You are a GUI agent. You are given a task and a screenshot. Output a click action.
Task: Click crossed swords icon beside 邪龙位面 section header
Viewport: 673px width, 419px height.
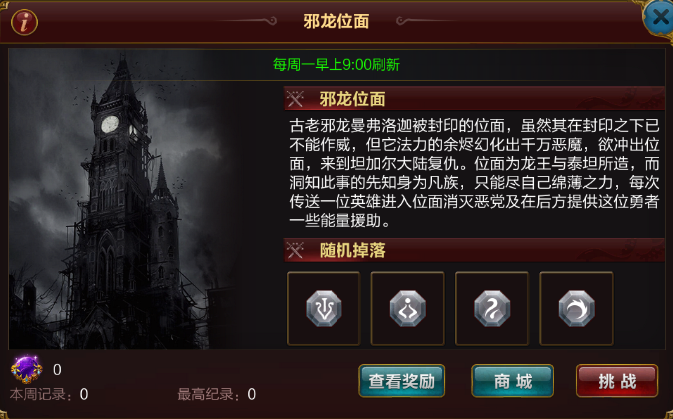[295, 99]
